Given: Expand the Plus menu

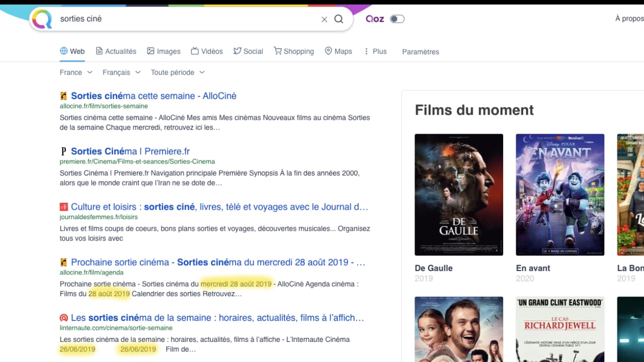Looking at the screenshot, I should point(375,51).
